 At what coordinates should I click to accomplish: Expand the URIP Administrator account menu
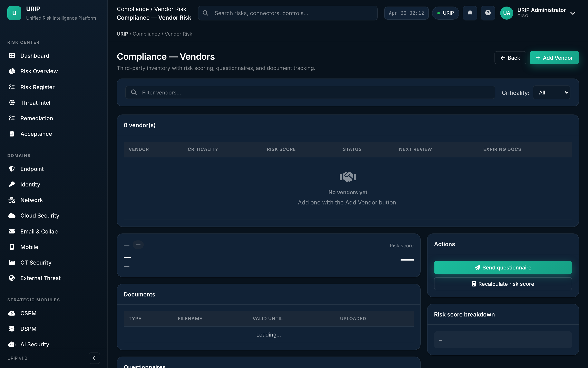(x=573, y=13)
